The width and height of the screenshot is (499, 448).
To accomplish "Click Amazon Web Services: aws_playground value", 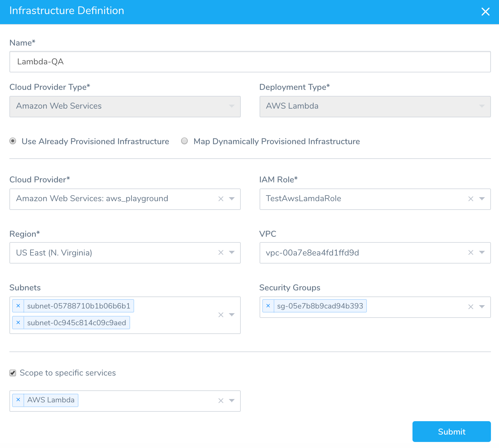I will [x=92, y=199].
